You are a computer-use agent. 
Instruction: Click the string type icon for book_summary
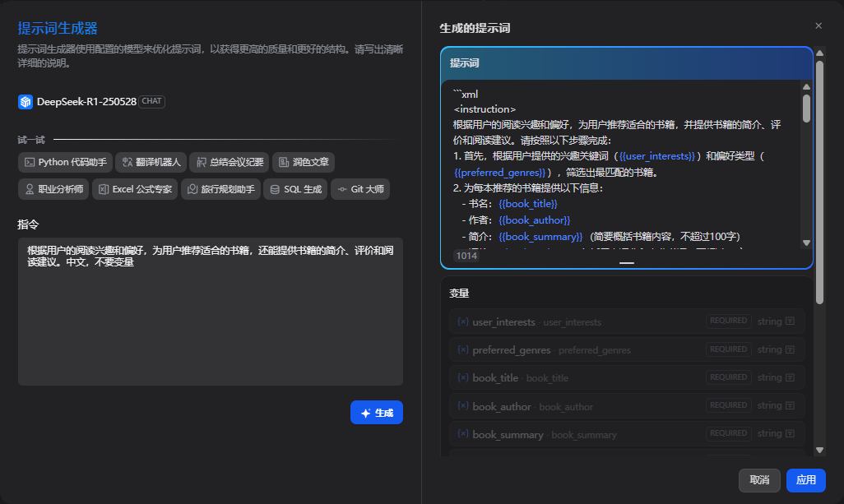791,433
